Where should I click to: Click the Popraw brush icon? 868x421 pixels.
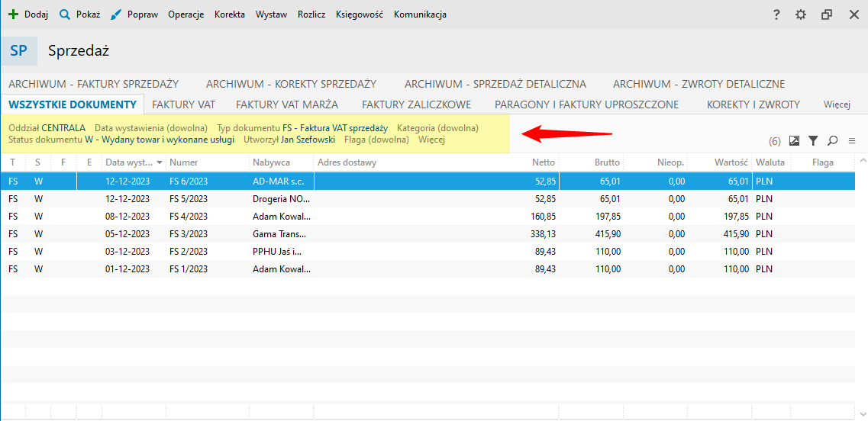(116, 15)
